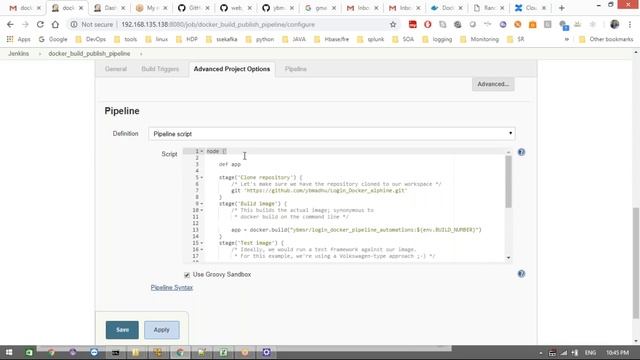The height and width of the screenshot is (360, 640).
Task: Jump to the Build Triggers tab
Action: (160, 69)
